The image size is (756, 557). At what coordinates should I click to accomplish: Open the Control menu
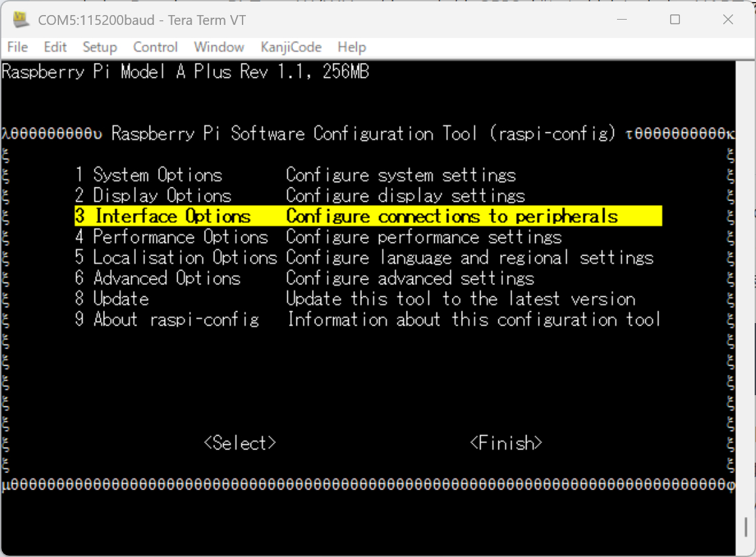155,47
